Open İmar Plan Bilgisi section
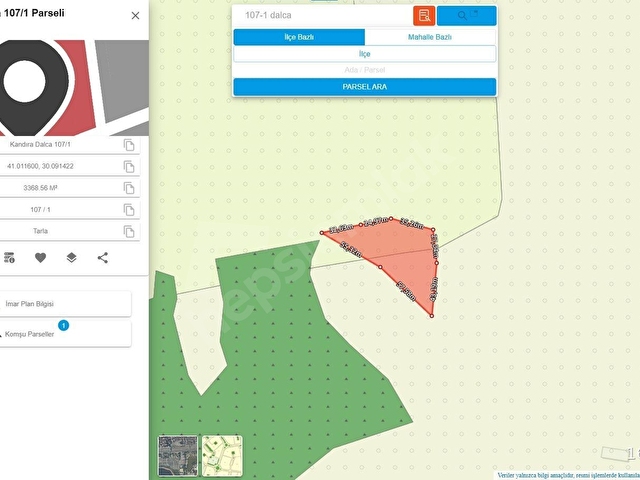The width and height of the screenshot is (640, 480). pyautogui.click(x=65, y=304)
